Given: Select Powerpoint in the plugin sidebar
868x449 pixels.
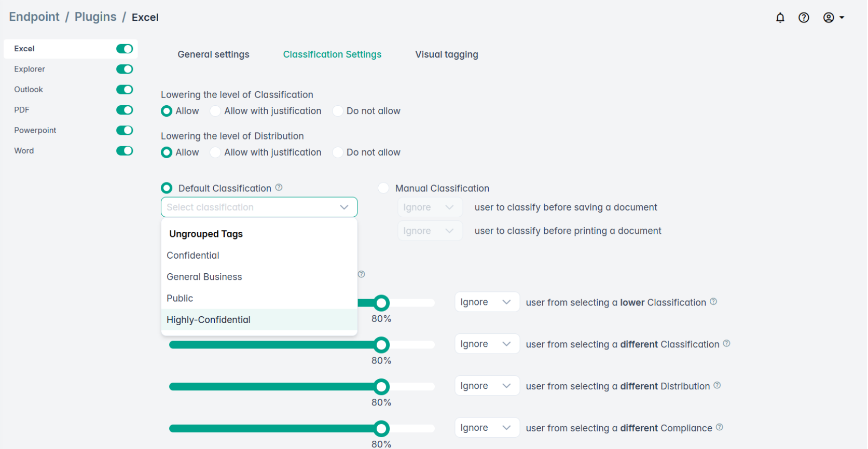Looking at the screenshot, I should pyautogui.click(x=35, y=130).
